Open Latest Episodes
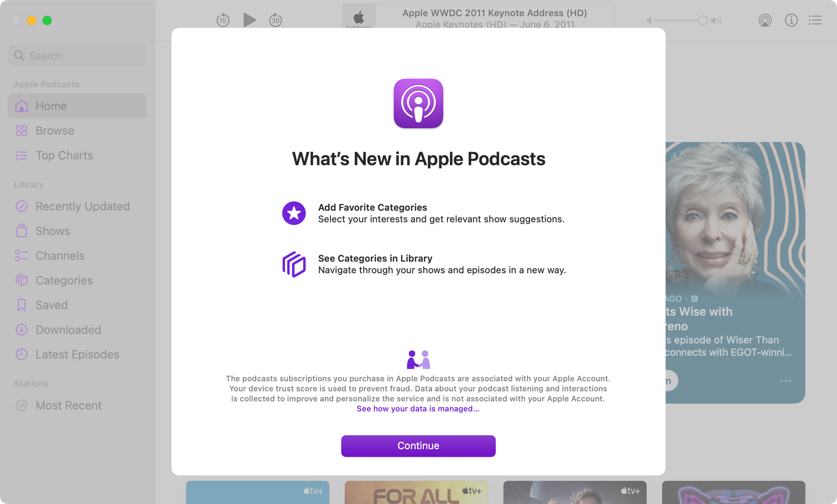Viewport: 837px width, 504px height. [x=77, y=354]
